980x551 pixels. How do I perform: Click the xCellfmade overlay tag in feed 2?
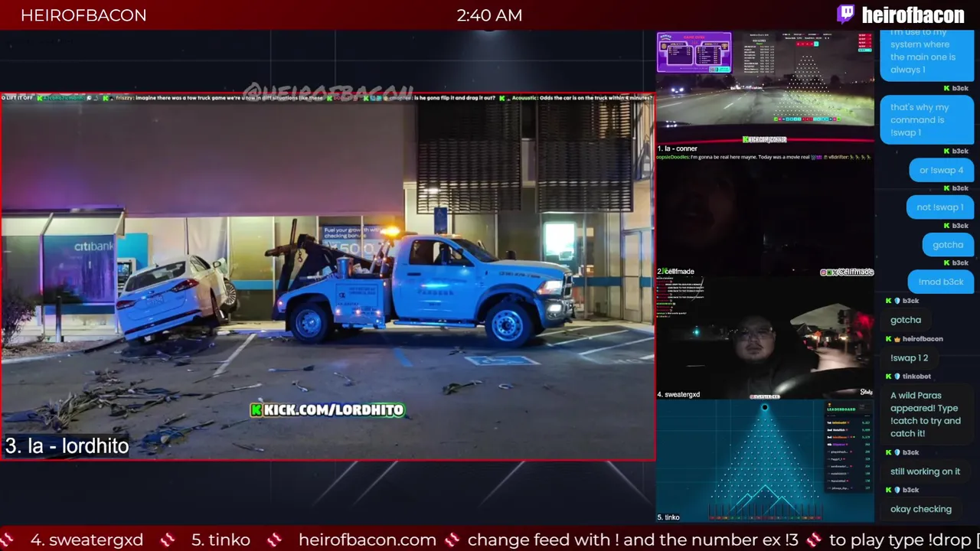tap(847, 272)
